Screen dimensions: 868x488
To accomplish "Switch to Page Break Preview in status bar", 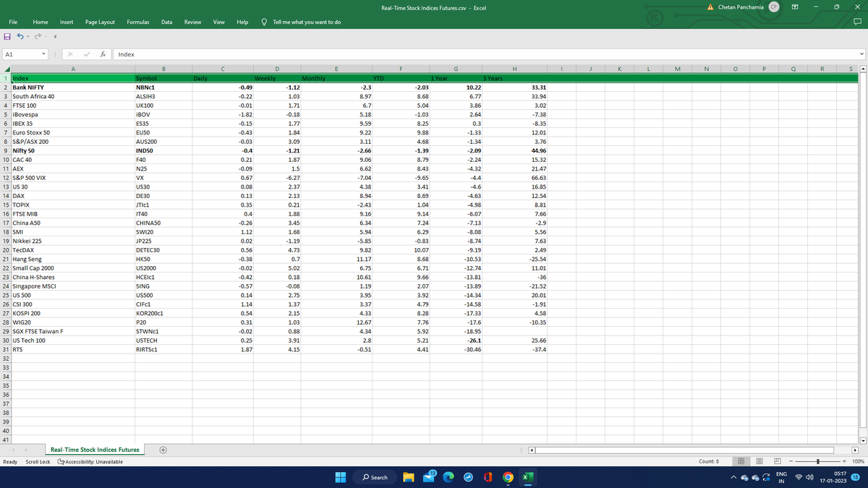I will coord(776,461).
